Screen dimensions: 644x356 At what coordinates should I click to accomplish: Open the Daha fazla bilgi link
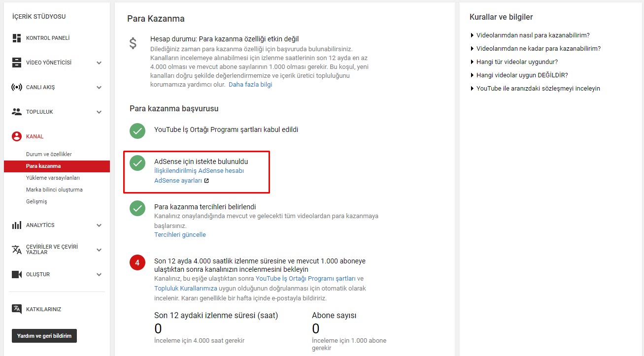pyautogui.click(x=250, y=85)
